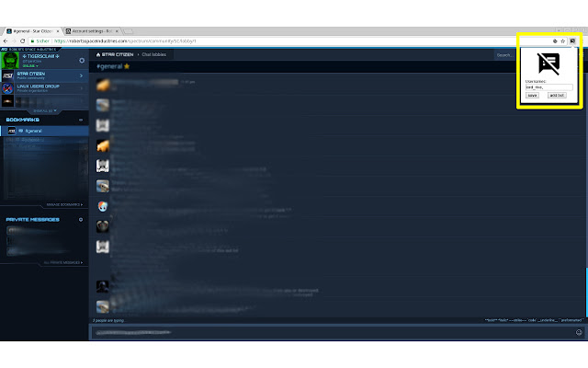Click the second button beside Save in popup
The image size is (588, 368).
[x=557, y=96]
